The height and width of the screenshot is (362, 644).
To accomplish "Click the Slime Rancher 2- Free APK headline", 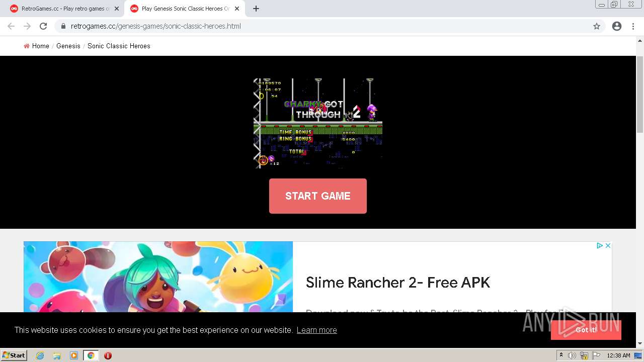I will (x=398, y=283).
